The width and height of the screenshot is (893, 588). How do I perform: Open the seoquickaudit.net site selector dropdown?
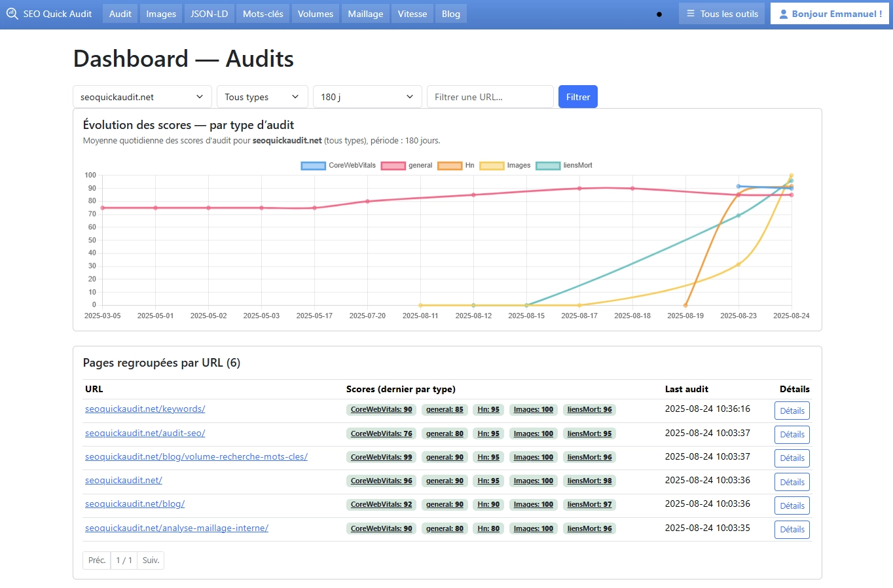(x=141, y=96)
